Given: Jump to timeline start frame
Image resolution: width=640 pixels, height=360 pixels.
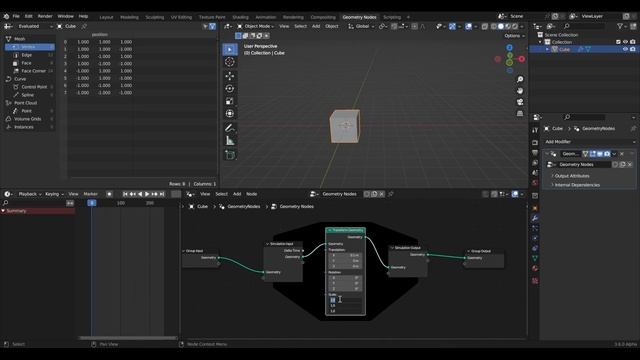Looking at the screenshot, I should [125, 194].
